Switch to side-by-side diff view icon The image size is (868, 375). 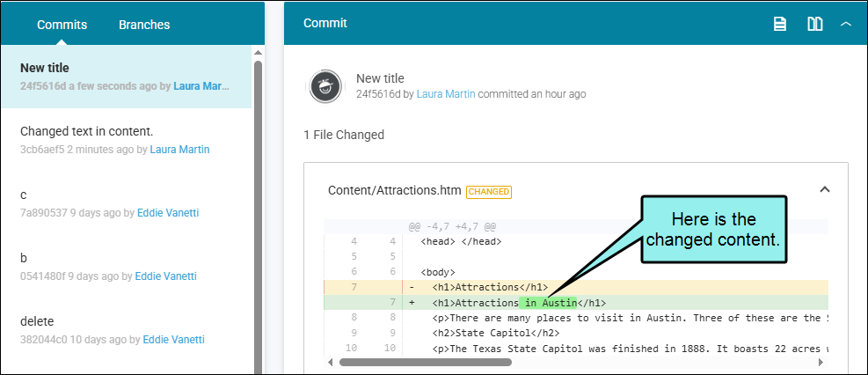point(814,24)
